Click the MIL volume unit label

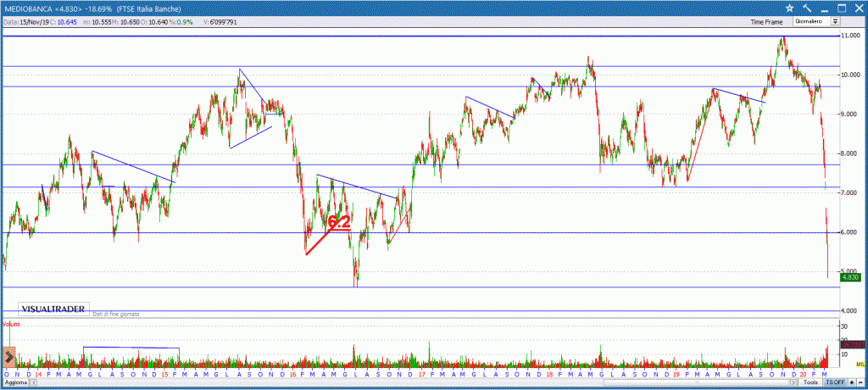pos(860,364)
